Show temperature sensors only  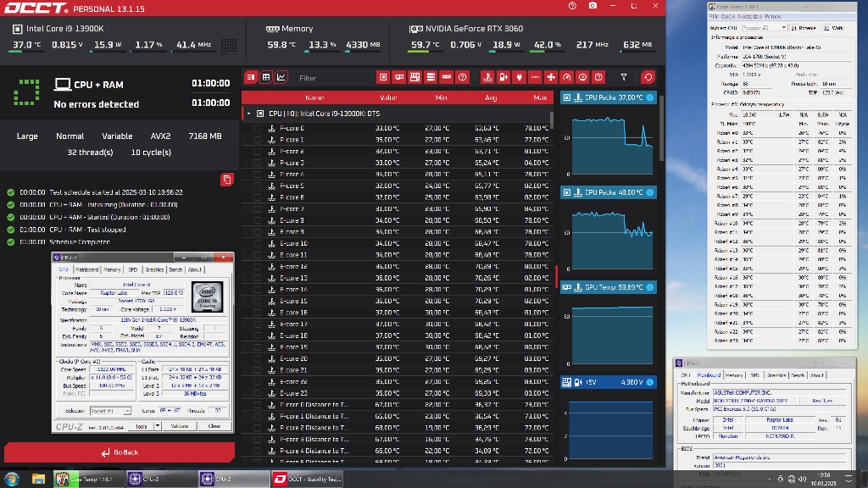click(x=487, y=77)
